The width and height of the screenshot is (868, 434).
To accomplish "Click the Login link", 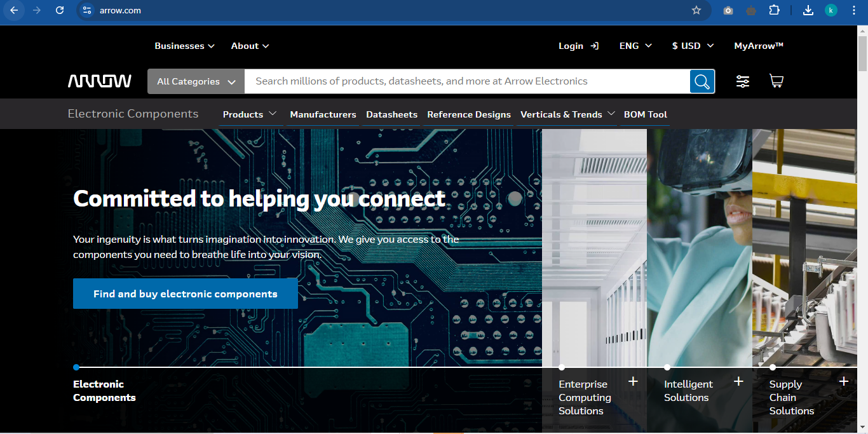I will pos(571,46).
